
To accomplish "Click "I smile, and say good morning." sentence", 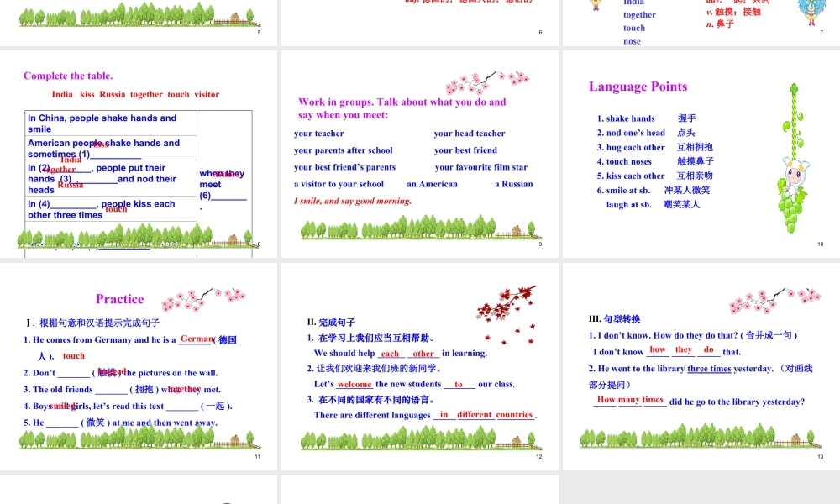I will coord(353,201).
